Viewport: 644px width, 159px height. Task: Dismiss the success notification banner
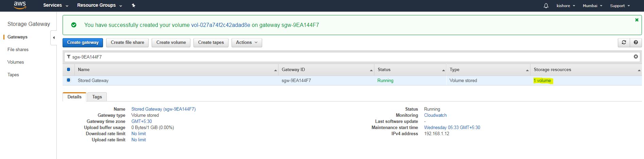[637, 20]
